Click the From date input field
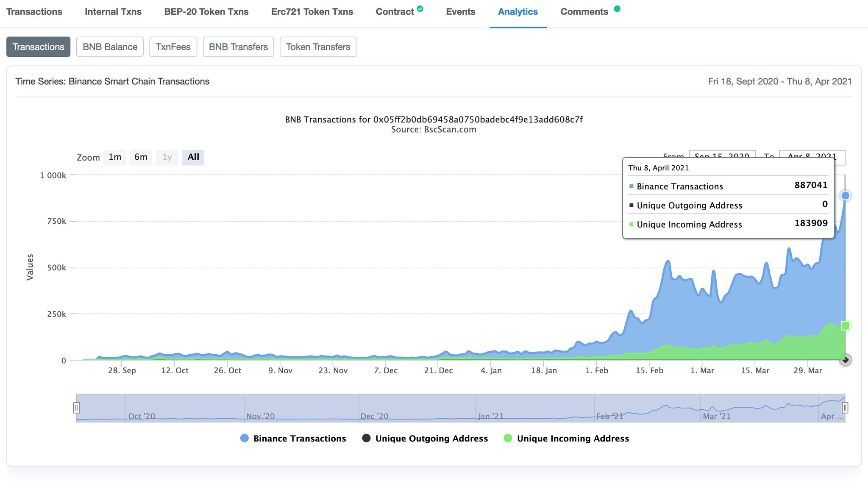 click(722, 154)
